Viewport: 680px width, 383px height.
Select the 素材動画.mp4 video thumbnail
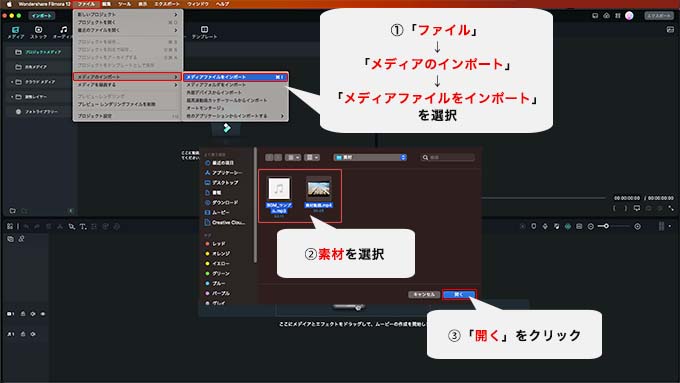pos(319,193)
